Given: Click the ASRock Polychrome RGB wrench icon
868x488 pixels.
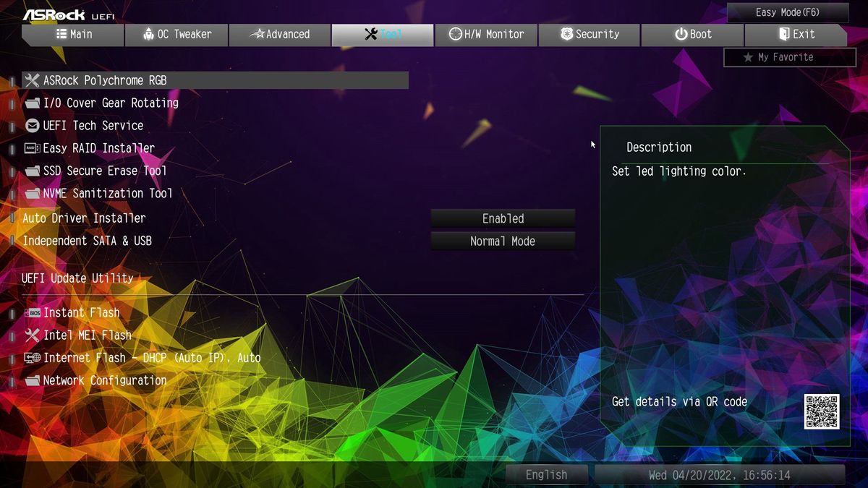Looking at the screenshot, I should click(x=32, y=80).
